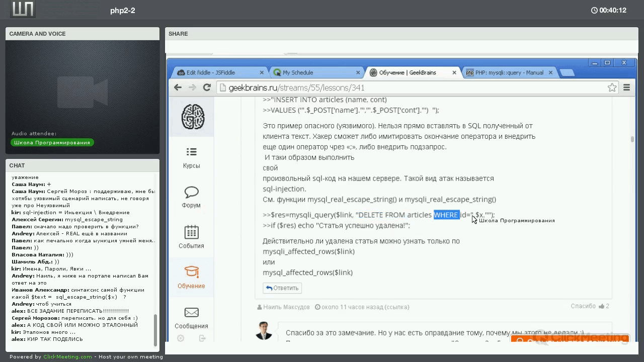Click the camera placeholder in the video panel
The width and height of the screenshot is (644, 362).
tap(83, 93)
